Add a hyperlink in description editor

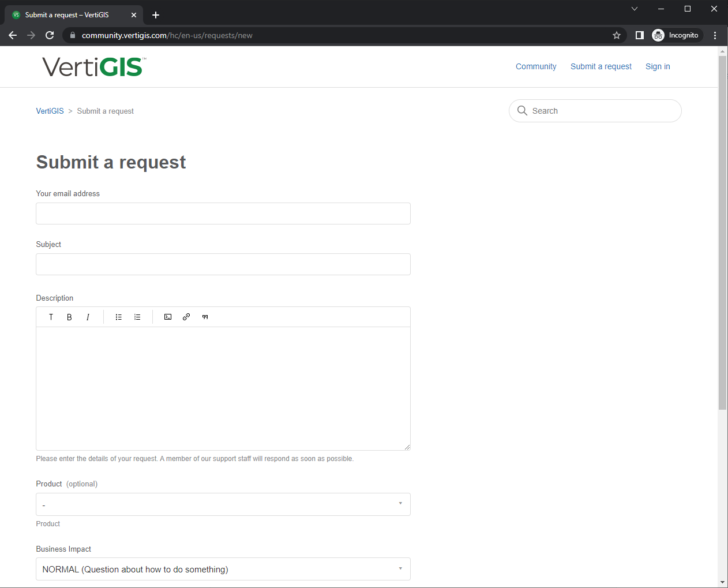click(186, 317)
